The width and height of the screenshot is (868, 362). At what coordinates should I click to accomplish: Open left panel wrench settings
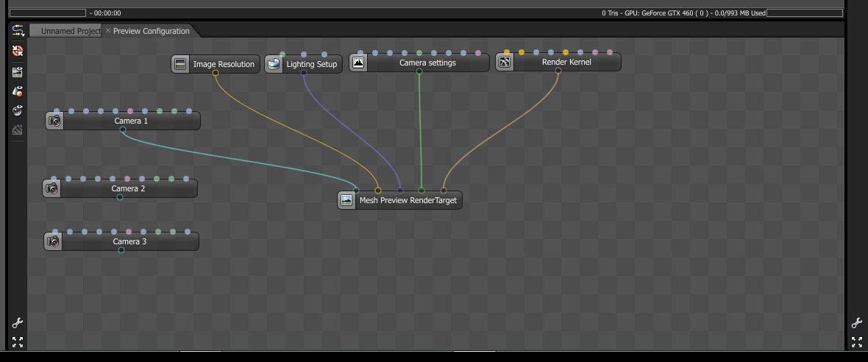(x=18, y=323)
